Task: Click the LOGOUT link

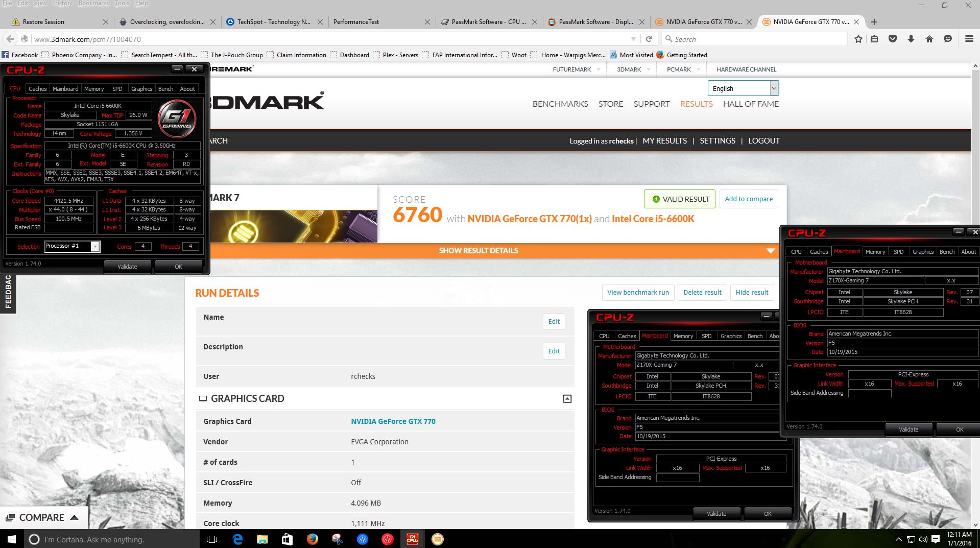Action: click(x=764, y=141)
